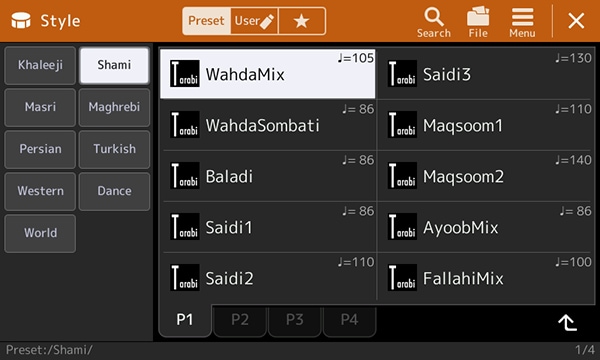The image size is (600, 360).
Task: Open page P4 of styles
Action: (x=349, y=320)
